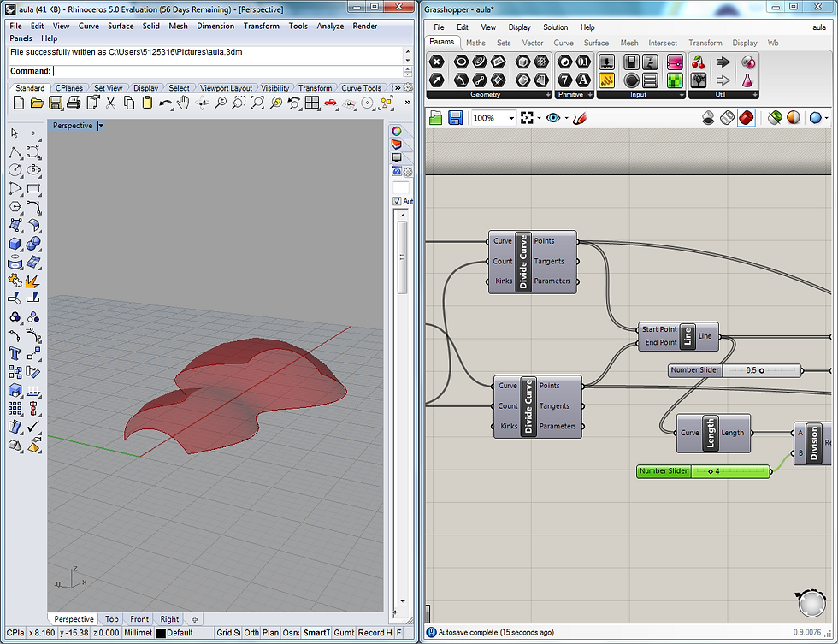Select the Pan hand tool

pyautogui.click(x=184, y=103)
